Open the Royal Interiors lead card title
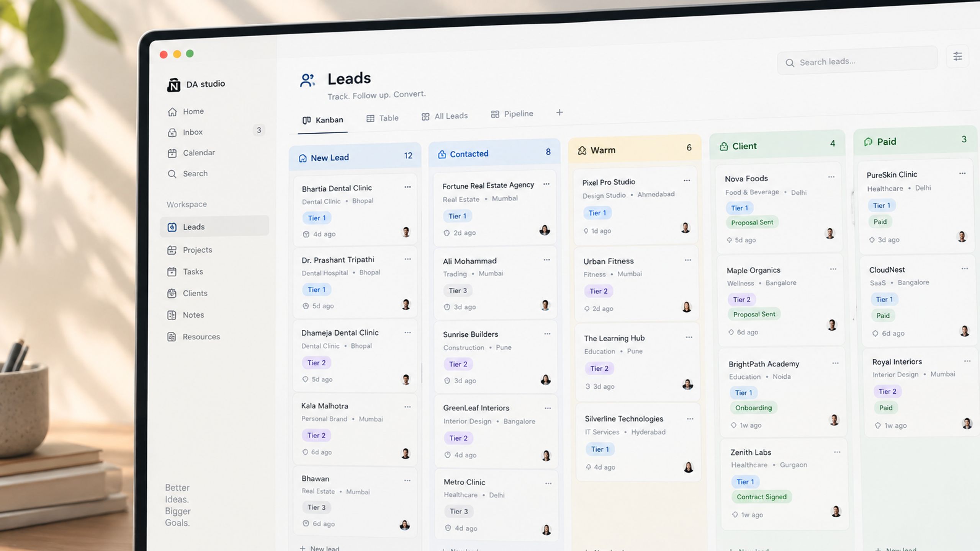 (897, 362)
